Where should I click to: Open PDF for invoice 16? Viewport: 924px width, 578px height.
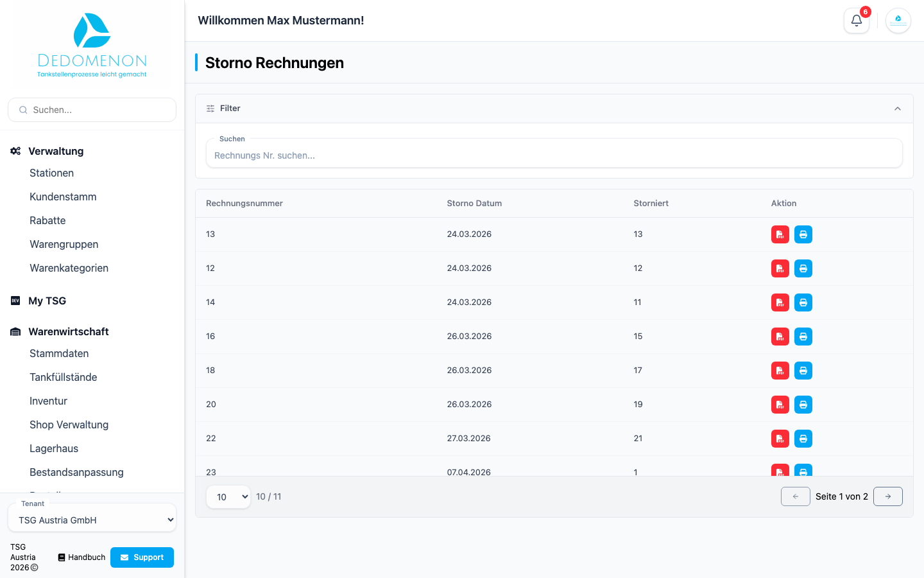780,337
